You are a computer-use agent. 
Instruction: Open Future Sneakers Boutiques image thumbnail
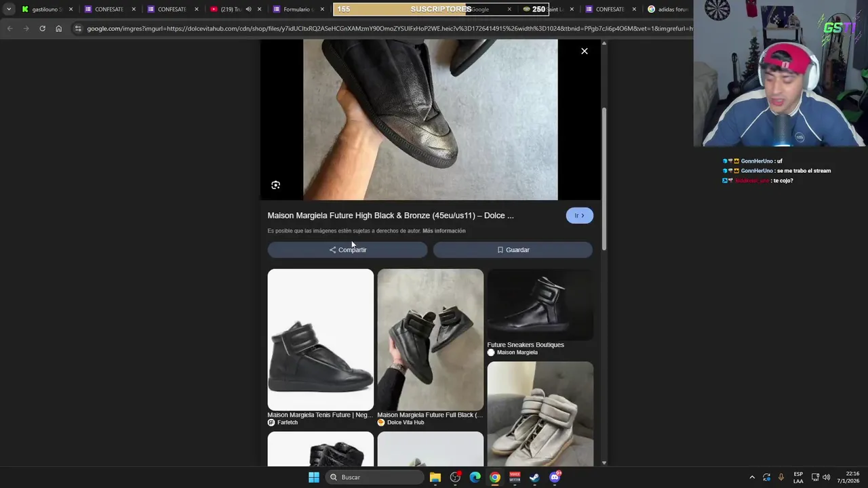tap(540, 304)
